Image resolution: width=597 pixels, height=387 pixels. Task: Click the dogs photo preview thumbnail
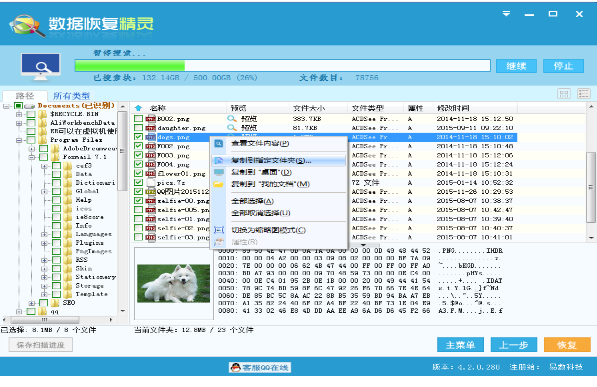pyautogui.click(x=173, y=283)
